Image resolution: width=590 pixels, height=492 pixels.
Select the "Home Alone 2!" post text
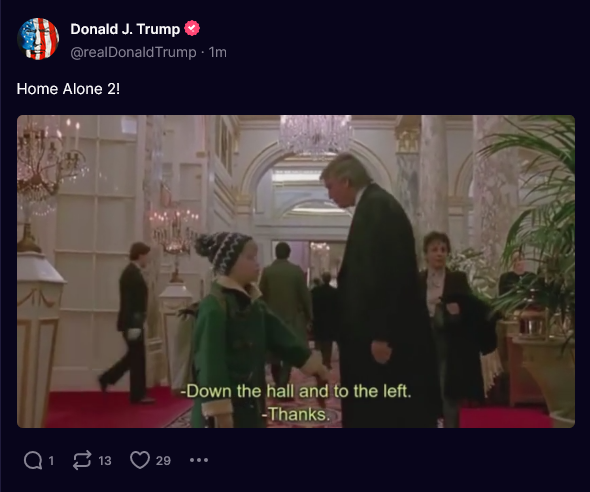68,89
